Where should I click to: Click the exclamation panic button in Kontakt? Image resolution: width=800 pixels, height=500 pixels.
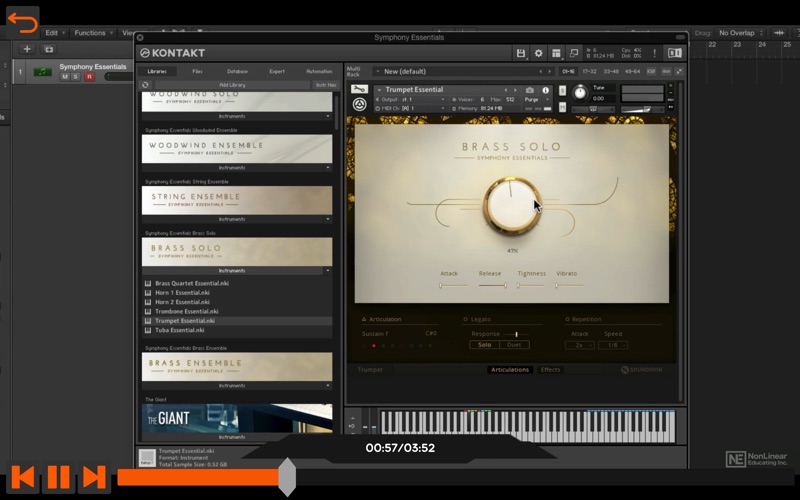(654, 53)
